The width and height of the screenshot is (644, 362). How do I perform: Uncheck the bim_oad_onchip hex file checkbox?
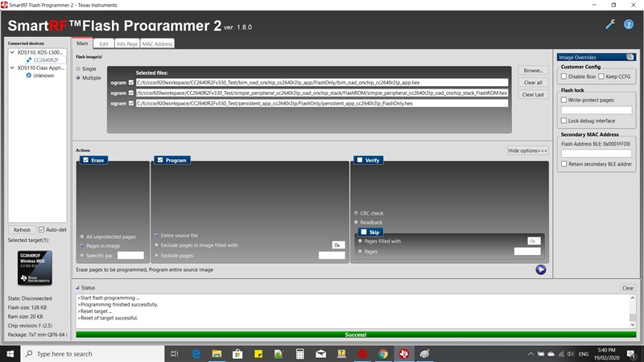131,83
